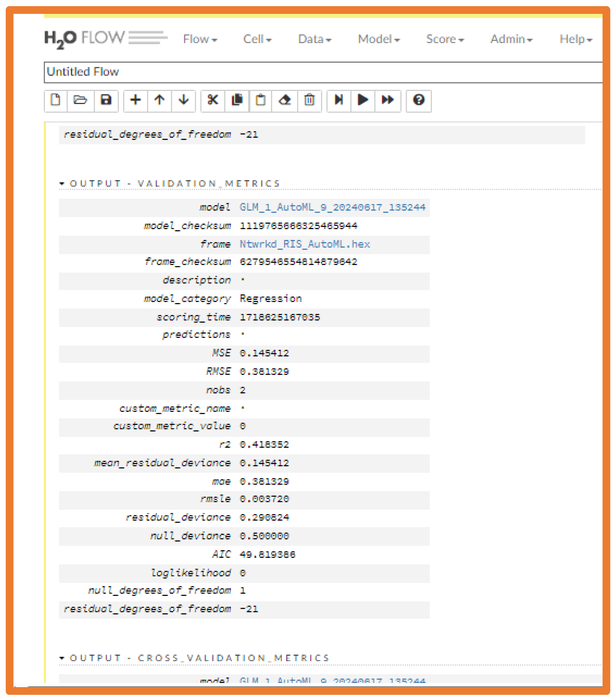
Task: Run all cells with fast-forward icon
Action: point(388,100)
